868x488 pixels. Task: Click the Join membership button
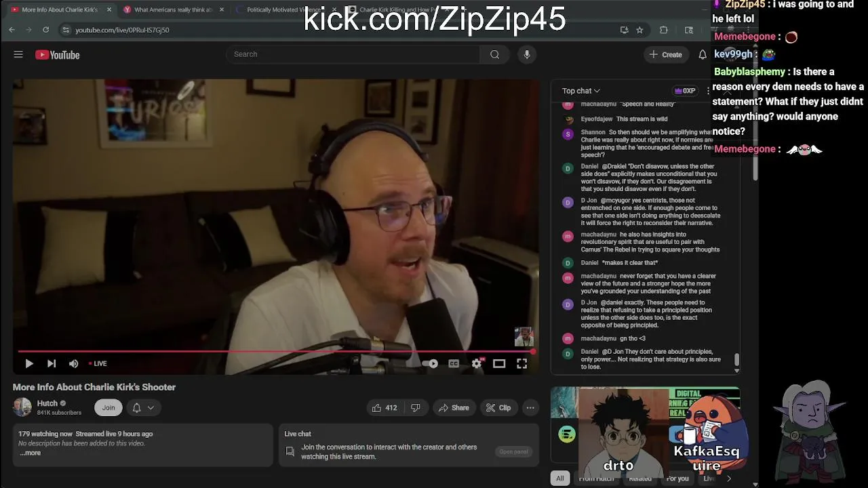pyautogui.click(x=108, y=407)
